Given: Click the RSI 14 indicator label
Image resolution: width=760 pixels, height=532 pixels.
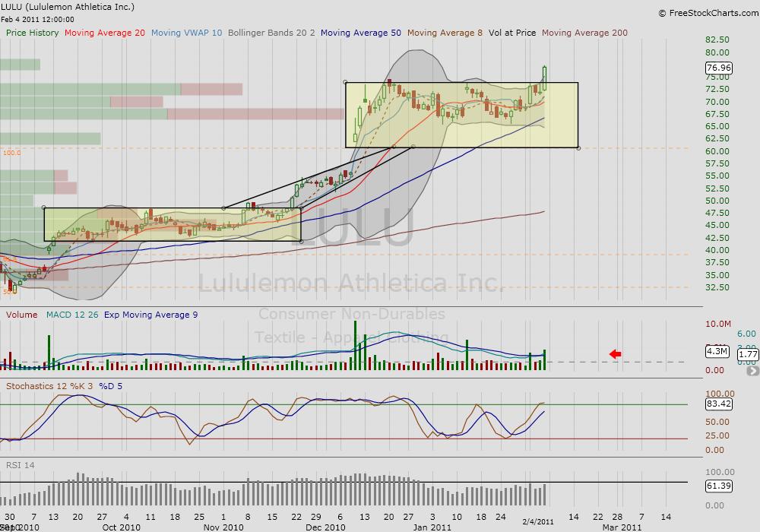Looking at the screenshot, I should (21, 465).
